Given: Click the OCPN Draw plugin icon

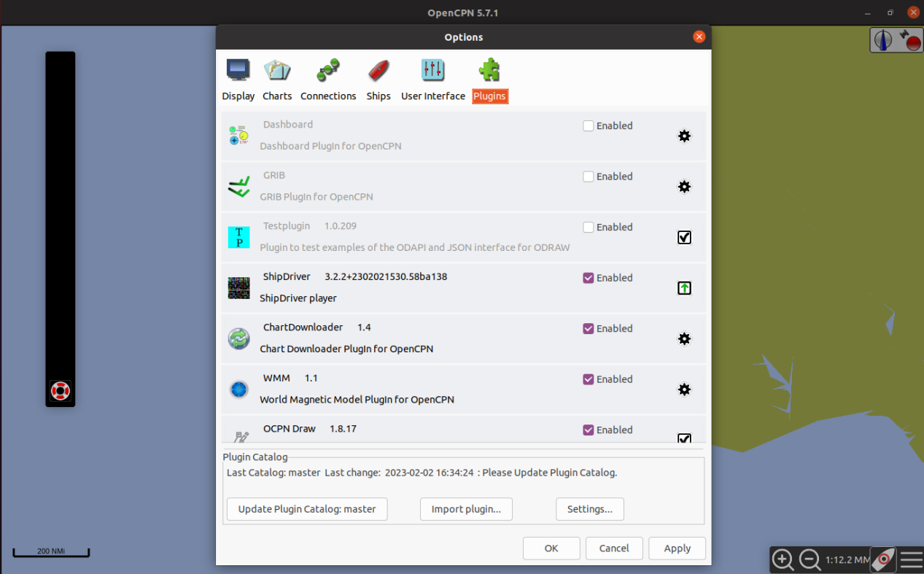Looking at the screenshot, I should pos(241,436).
